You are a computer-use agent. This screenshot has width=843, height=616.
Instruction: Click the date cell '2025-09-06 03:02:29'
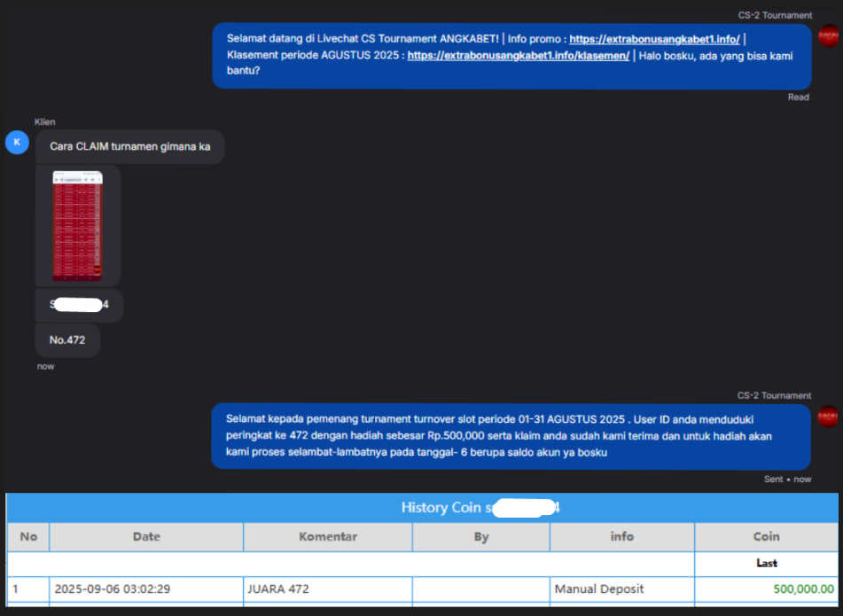coord(146,589)
